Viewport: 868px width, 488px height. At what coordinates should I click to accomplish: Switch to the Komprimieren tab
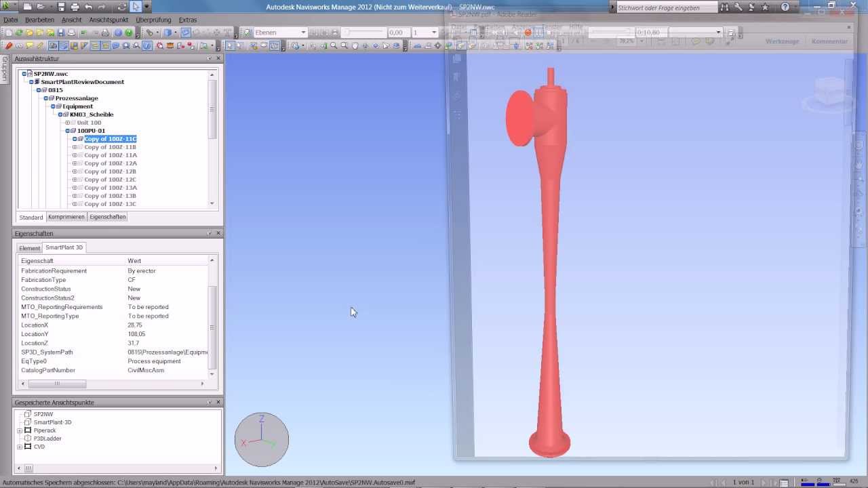point(66,217)
